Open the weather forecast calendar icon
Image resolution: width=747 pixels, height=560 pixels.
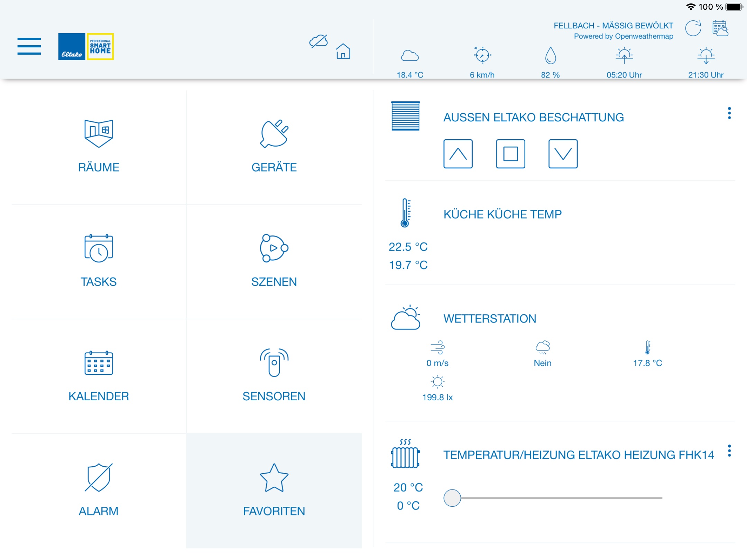720,28
